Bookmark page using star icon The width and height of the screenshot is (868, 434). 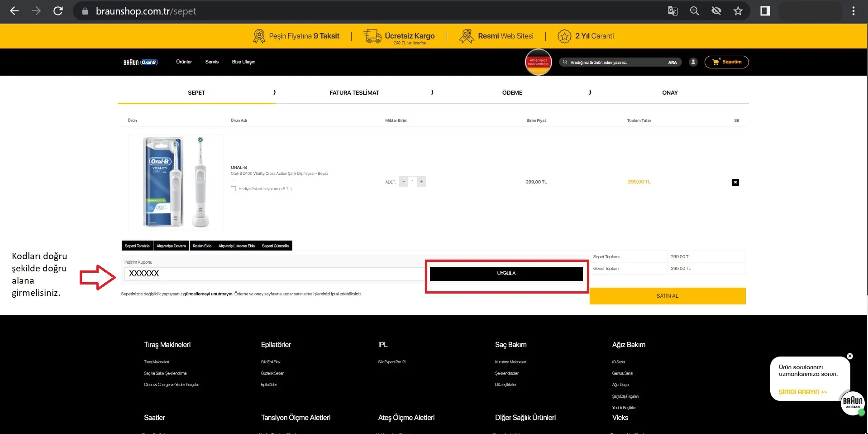pyautogui.click(x=738, y=11)
